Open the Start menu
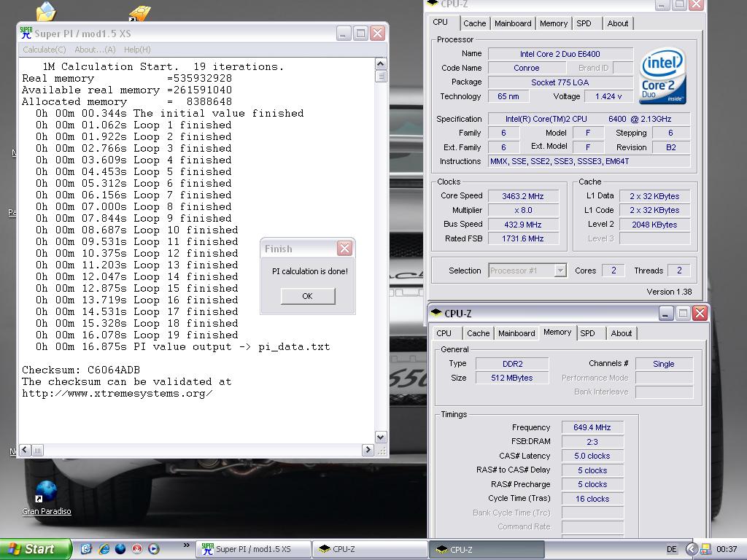 36,549
